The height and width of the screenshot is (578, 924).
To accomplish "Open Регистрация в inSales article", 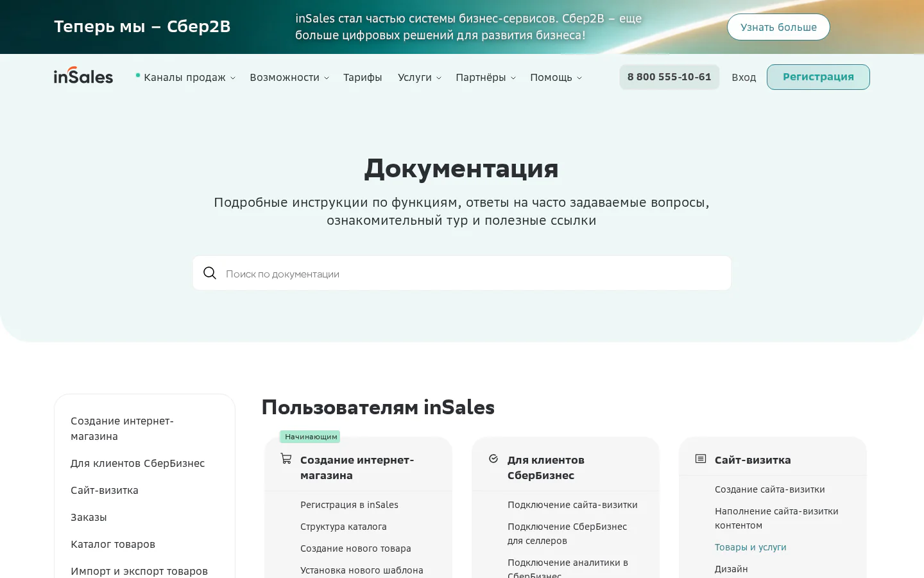I will [x=349, y=505].
